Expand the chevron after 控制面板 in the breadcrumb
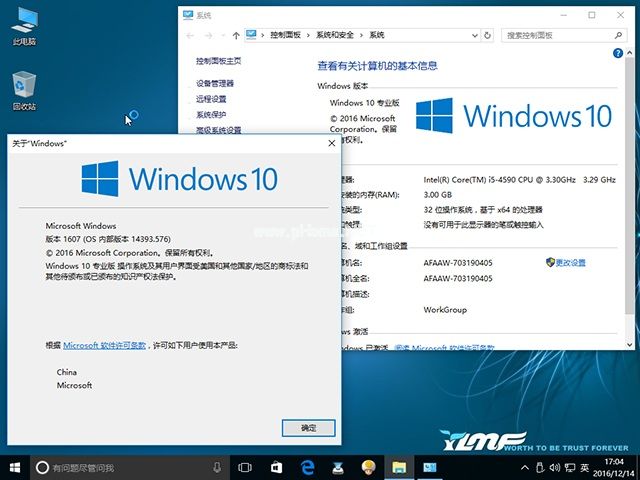The height and width of the screenshot is (480, 640). [308, 36]
